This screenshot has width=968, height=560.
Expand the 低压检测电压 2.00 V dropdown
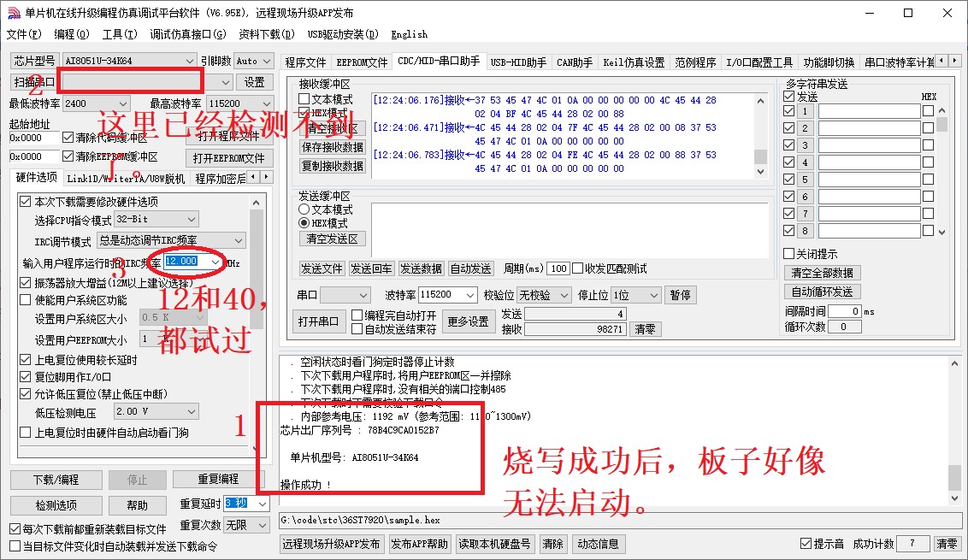click(x=192, y=411)
